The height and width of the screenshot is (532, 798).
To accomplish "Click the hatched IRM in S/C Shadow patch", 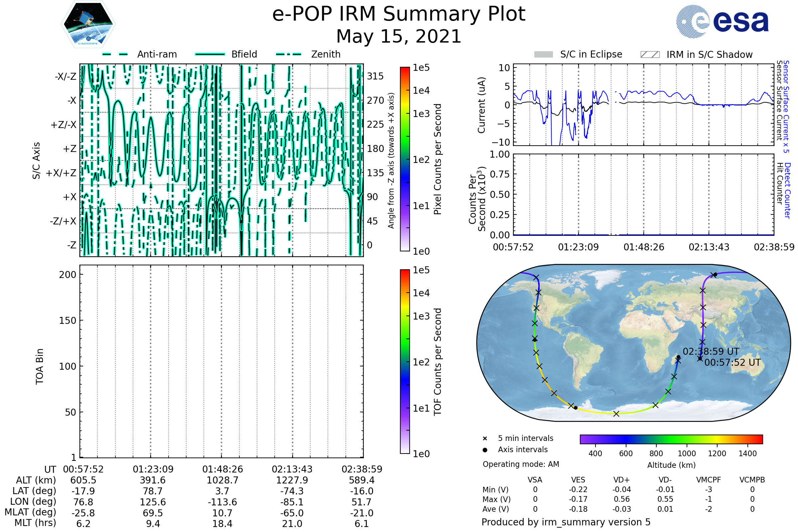I will coord(650,55).
